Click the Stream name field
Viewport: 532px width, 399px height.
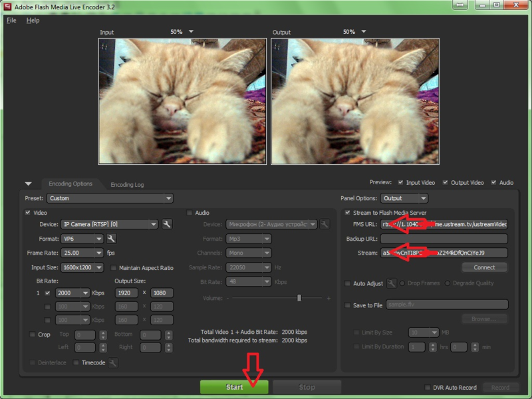tap(444, 253)
